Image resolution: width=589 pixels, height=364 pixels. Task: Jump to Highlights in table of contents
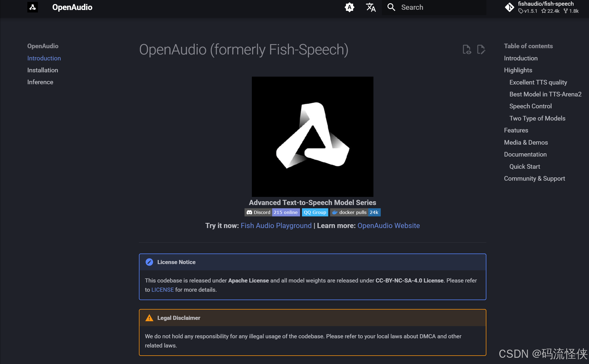click(518, 70)
